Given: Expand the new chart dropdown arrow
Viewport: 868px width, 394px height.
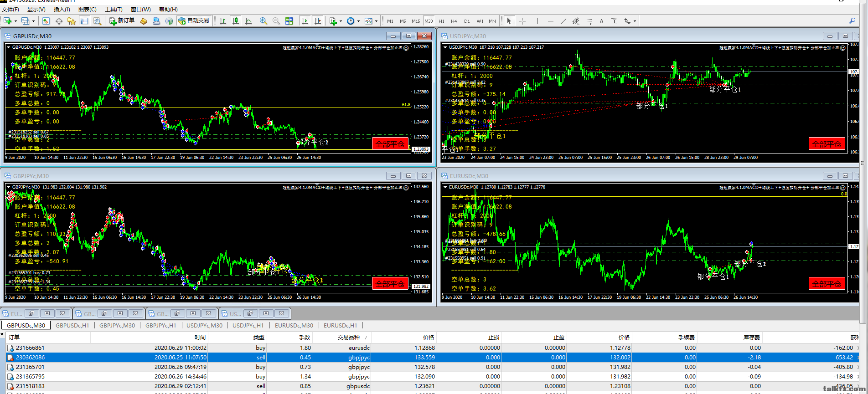Looking at the screenshot, I should point(15,21).
